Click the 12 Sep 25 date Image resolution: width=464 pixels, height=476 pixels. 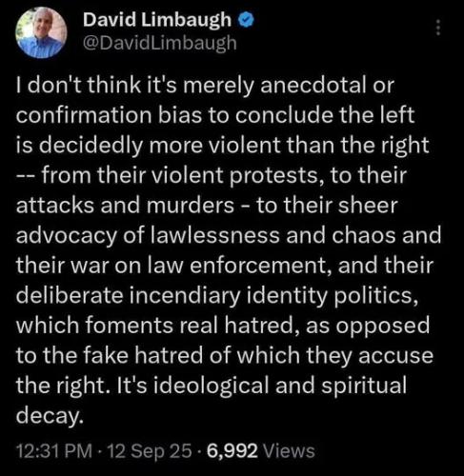(x=151, y=451)
